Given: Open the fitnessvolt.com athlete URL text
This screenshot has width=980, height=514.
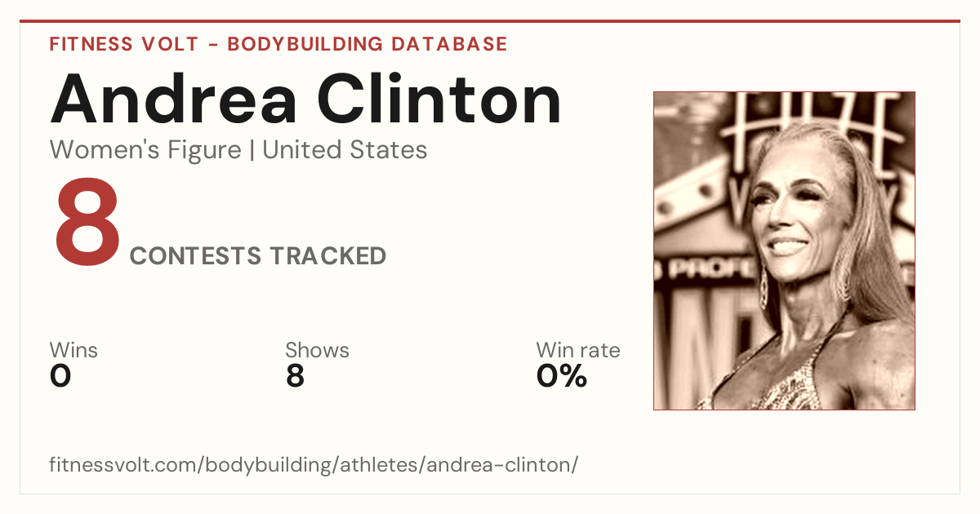Looking at the screenshot, I should (314, 465).
